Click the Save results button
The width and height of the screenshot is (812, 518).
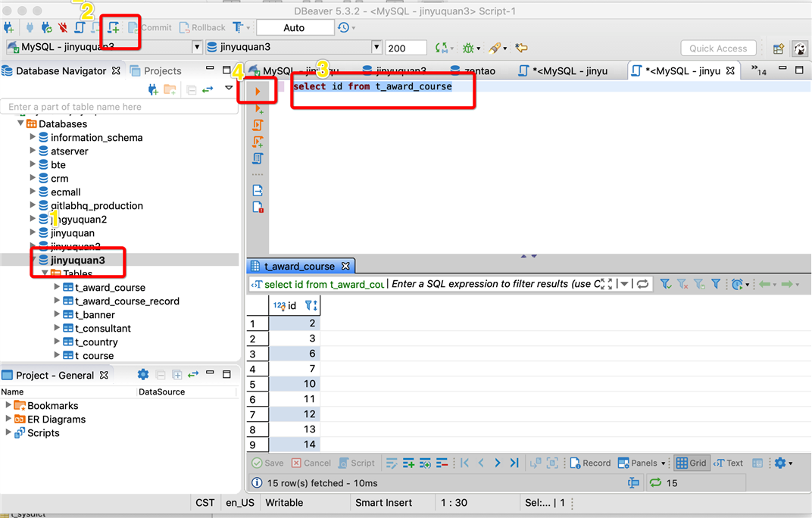[x=267, y=463]
